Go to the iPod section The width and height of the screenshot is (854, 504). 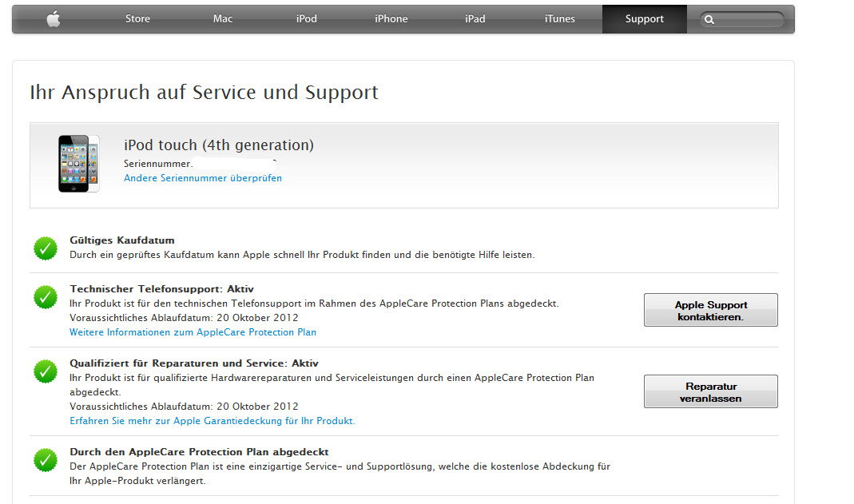pos(307,19)
